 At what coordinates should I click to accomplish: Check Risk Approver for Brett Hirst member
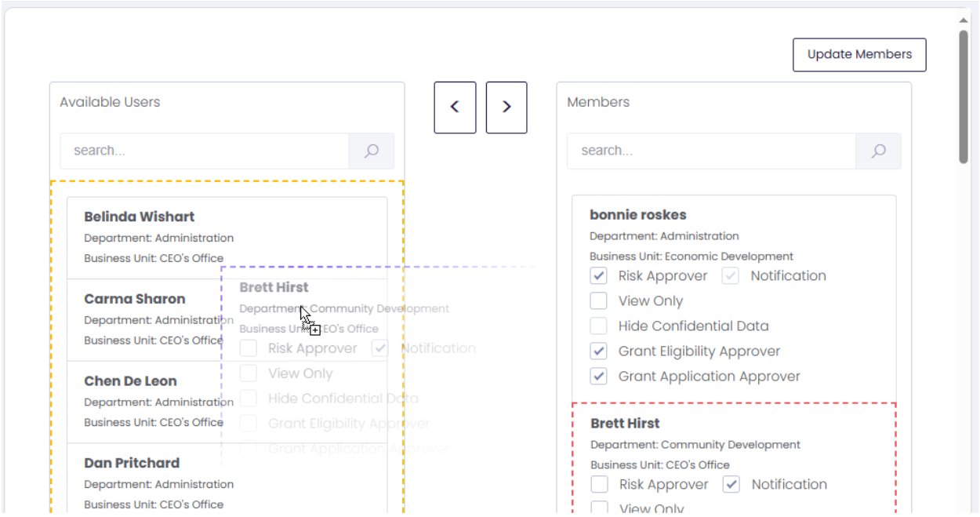(600, 485)
